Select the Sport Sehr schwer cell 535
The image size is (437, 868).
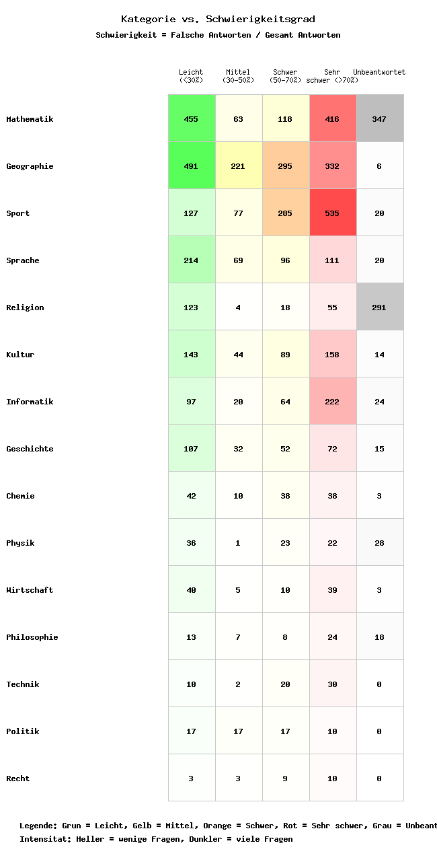[333, 213]
